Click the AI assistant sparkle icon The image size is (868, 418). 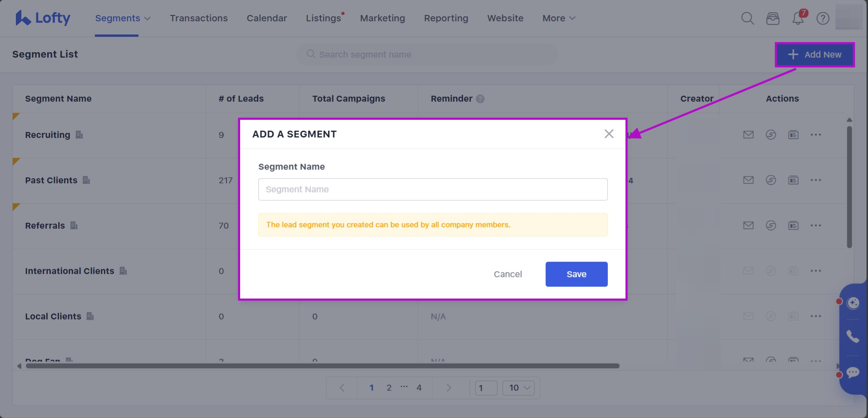[x=853, y=303]
